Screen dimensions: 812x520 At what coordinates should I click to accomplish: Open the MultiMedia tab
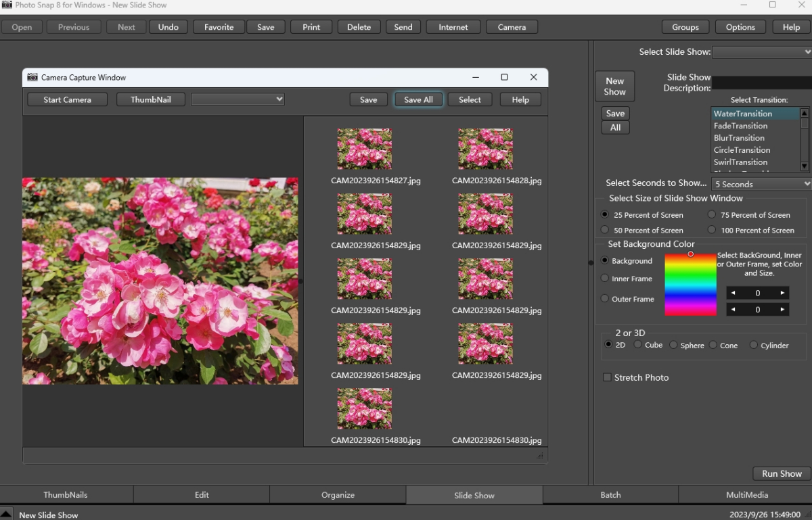(x=747, y=495)
